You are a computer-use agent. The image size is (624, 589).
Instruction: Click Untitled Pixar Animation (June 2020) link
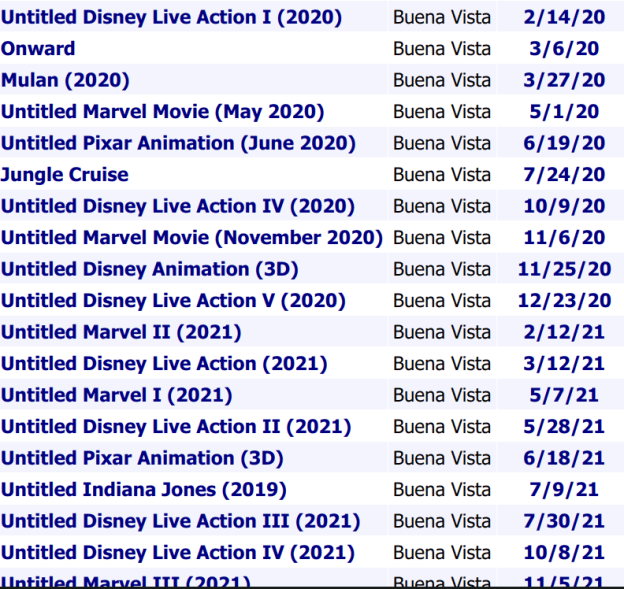[178, 143]
